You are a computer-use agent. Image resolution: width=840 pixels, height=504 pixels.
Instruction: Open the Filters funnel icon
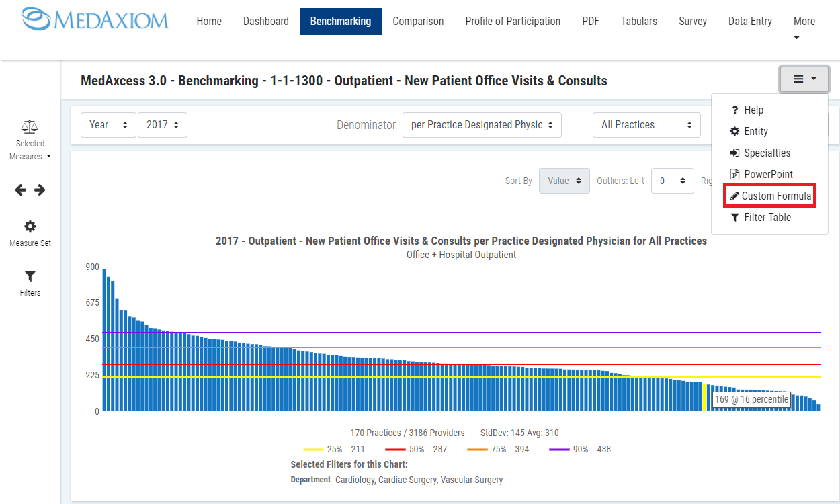point(30,277)
